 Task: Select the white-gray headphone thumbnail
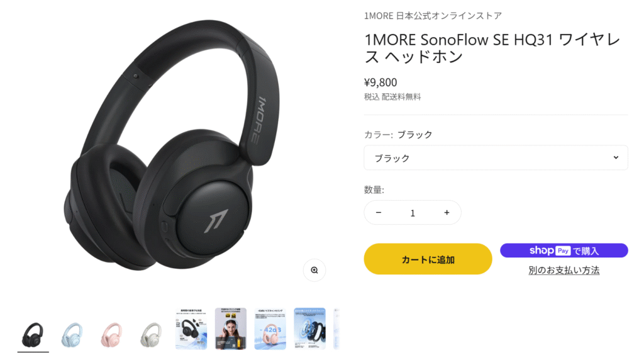pos(151,335)
